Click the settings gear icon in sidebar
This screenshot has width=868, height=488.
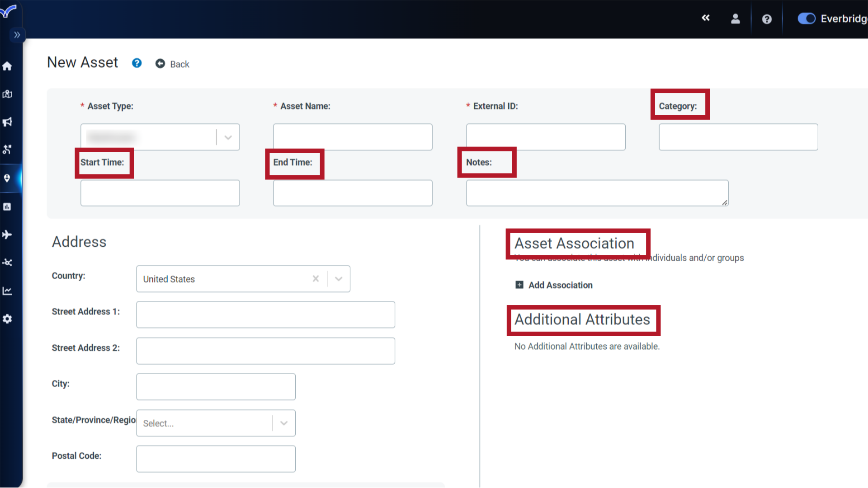[x=7, y=319]
